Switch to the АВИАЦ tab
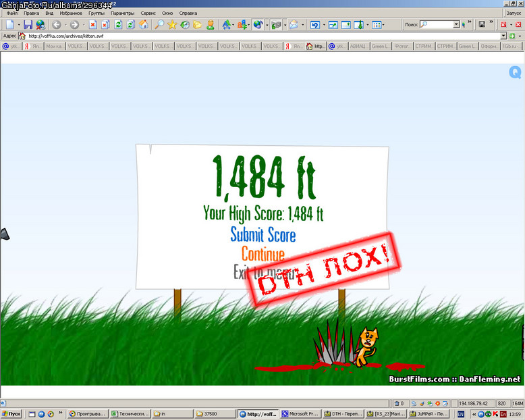Image resolution: width=525 pixels, height=420 pixels. (x=359, y=46)
